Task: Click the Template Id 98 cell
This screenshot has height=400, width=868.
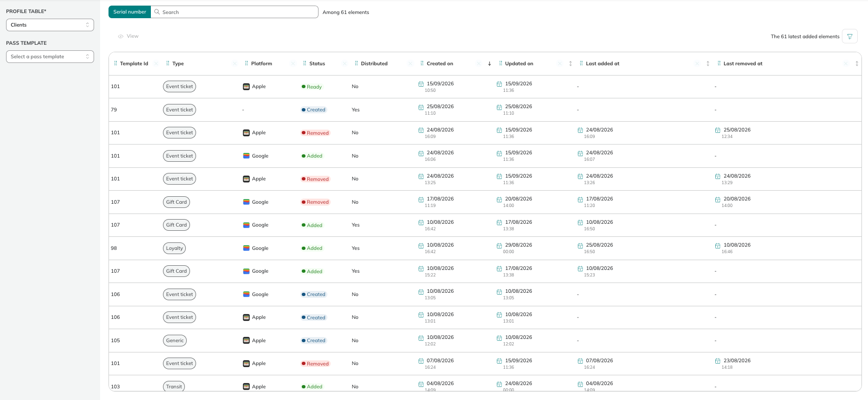Action: (114, 248)
